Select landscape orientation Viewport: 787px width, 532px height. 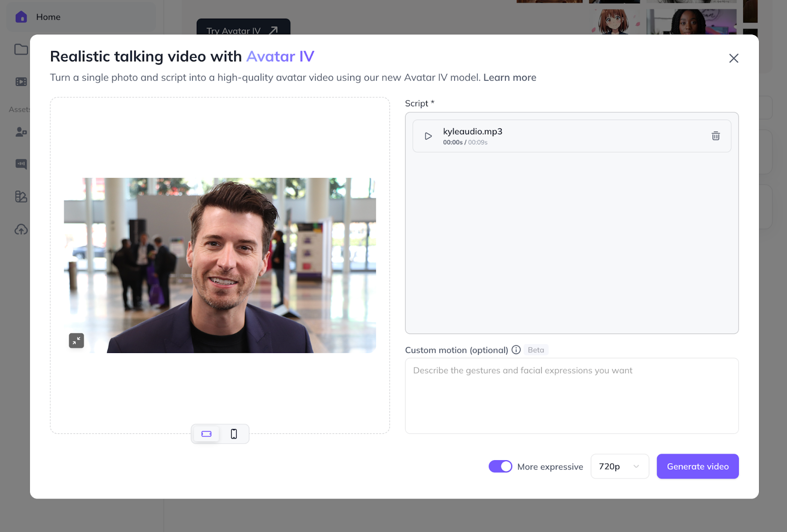point(207,434)
